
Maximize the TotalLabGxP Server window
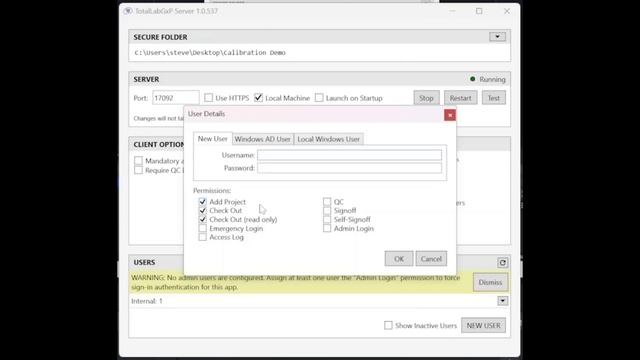[479, 11]
